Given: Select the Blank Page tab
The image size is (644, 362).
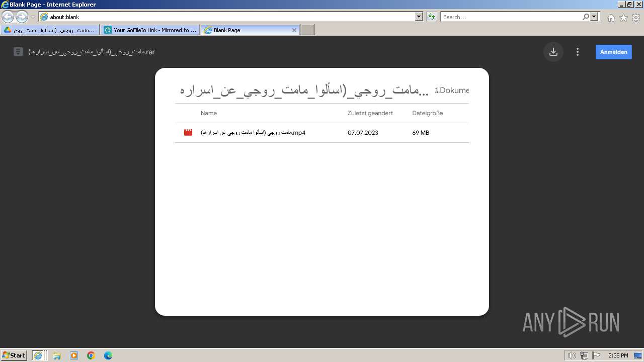Looking at the screenshot, I should 247,30.
